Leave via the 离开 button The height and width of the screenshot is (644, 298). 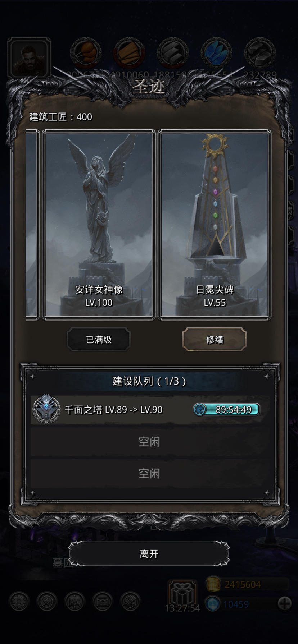click(x=149, y=554)
